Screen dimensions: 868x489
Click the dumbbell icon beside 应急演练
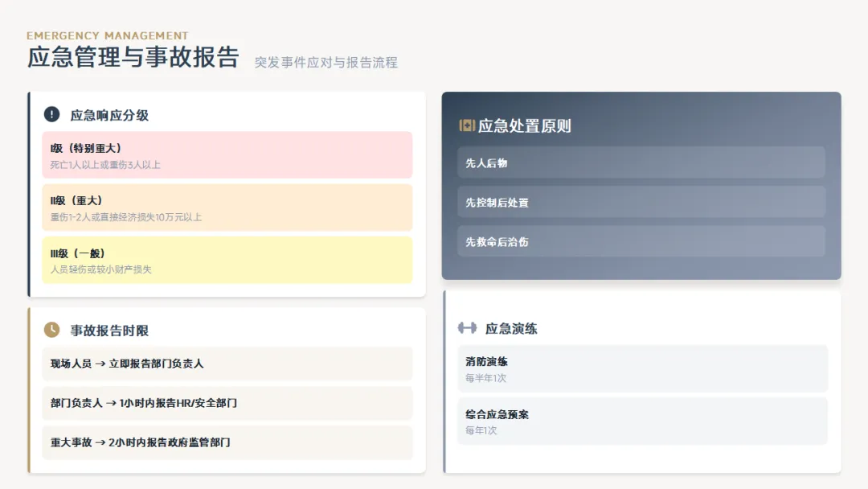(x=467, y=328)
